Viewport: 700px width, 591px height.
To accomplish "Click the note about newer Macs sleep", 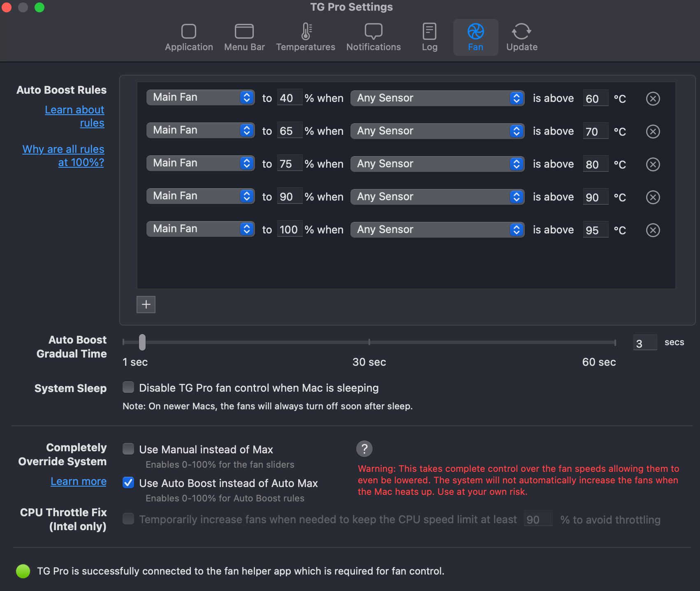I will (267, 406).
